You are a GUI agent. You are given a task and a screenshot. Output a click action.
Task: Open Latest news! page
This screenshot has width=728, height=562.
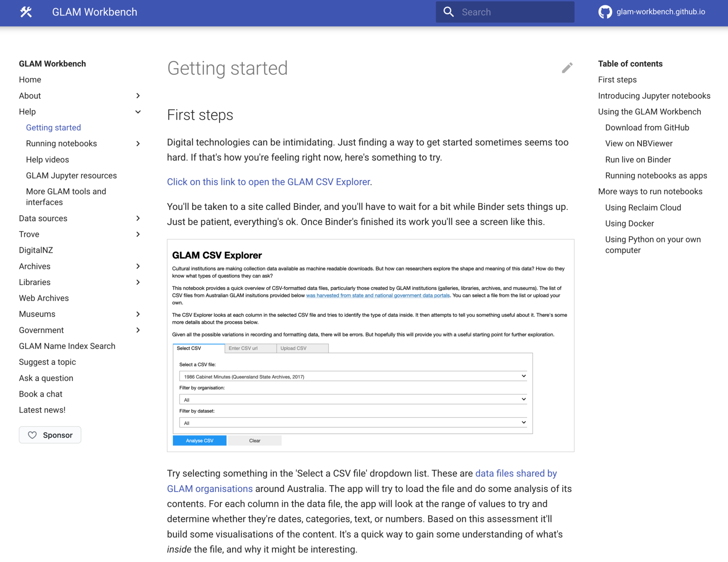42,410
